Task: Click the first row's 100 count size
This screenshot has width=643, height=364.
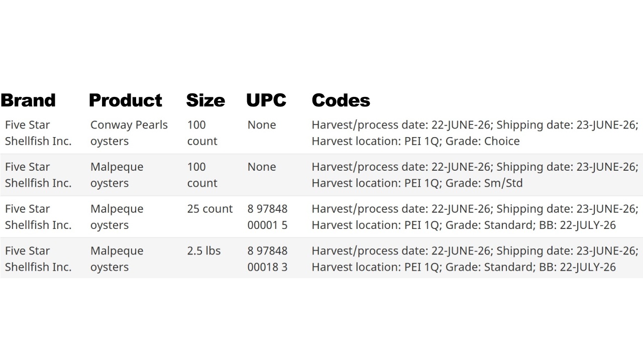Action: [x=202, y=133]
